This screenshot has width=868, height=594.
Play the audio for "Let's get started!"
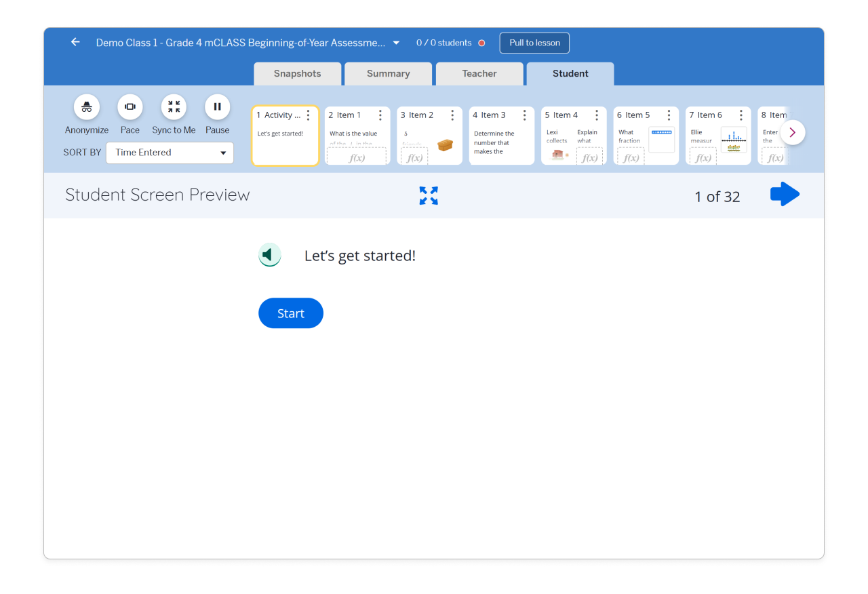[269, 254]
